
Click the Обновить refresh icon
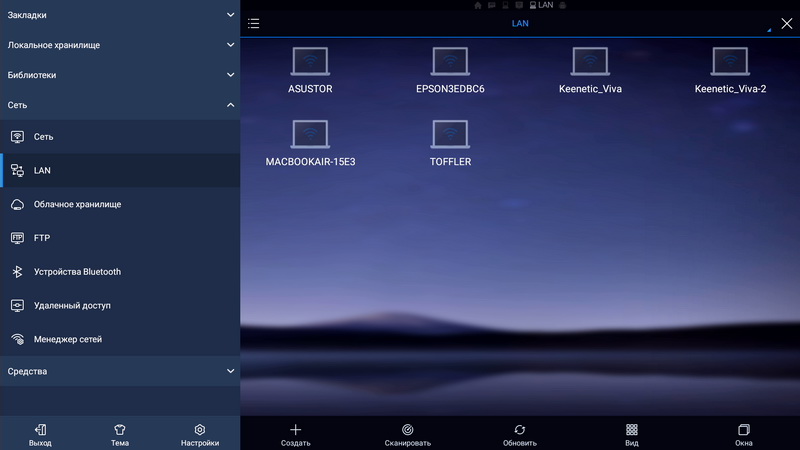[520, 430]
